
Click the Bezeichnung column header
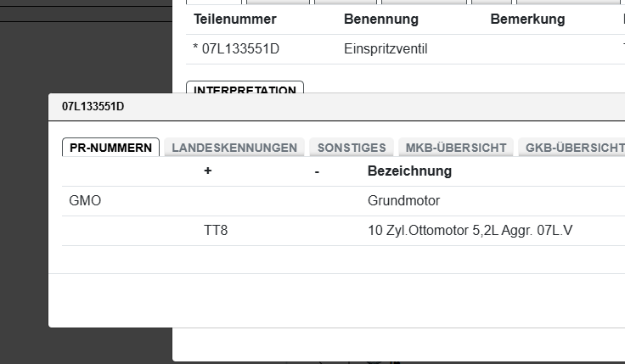pos(409,171)
